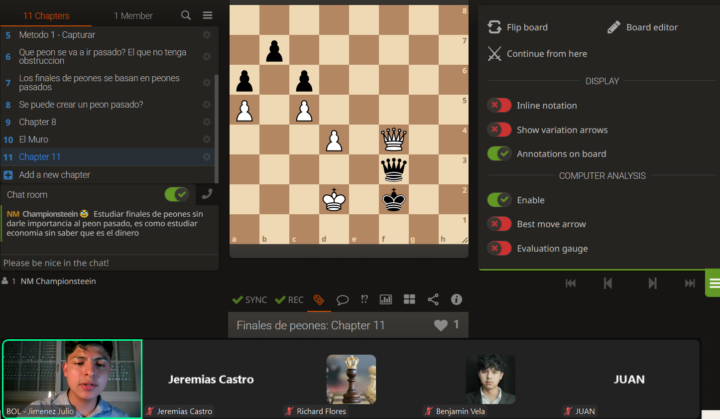Screen dimensions: 720x419
Task: Toggle Show variation arrows switch
Action: [499, 130]
